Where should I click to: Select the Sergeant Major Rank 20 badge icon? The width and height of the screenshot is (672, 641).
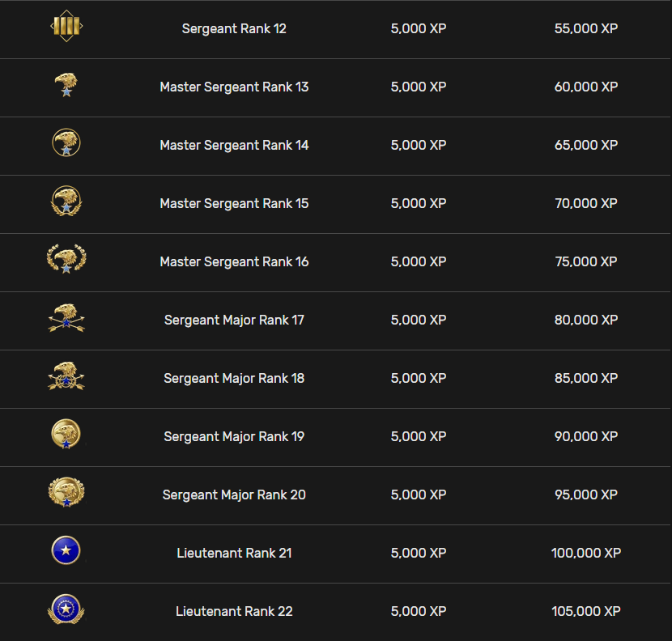[x=66, y=493]
